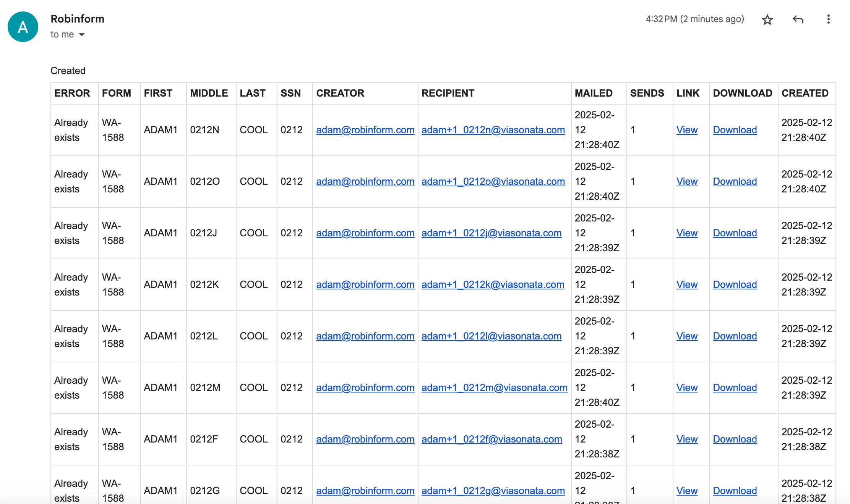Image resolution: width=850 pixels, height=504 pixels.
Task: Click creator email in the 0212F row
Action: (x=365, y=439)
